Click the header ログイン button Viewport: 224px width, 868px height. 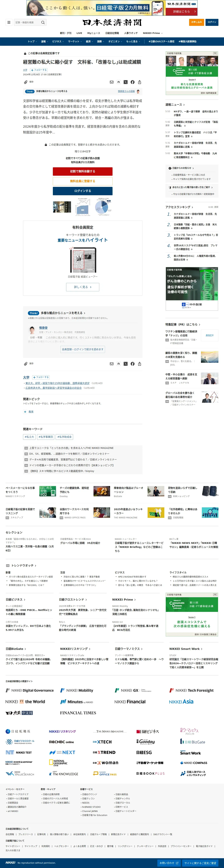212,22
